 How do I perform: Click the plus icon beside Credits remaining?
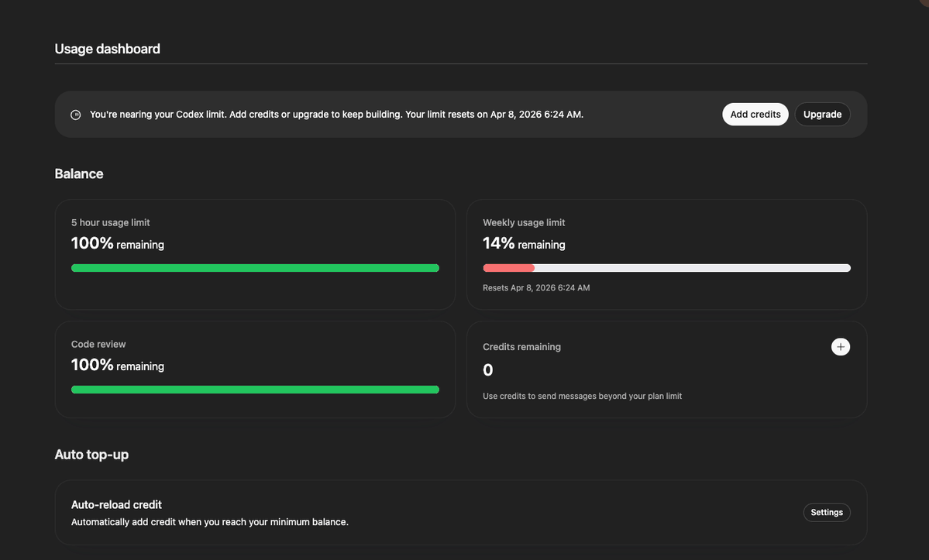pyautogui.click(x=840, y=347)
